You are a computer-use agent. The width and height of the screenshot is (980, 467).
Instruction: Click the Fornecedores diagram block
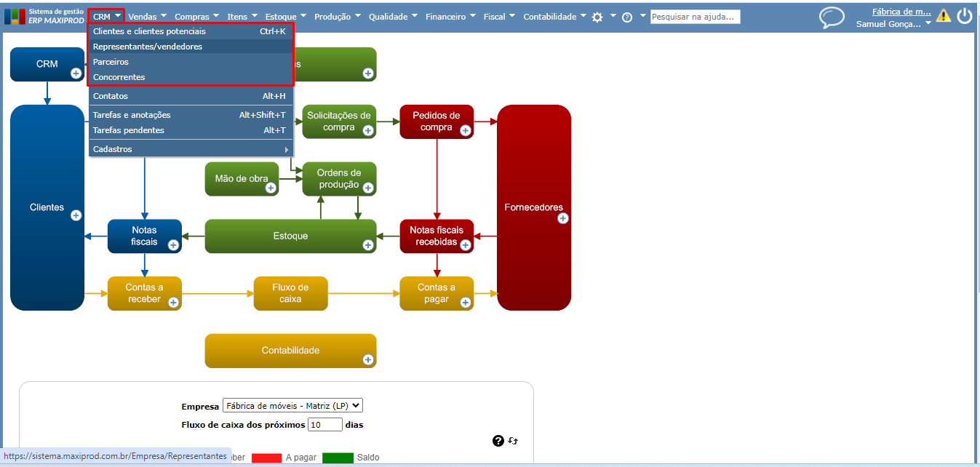click(x=534, y=207)
